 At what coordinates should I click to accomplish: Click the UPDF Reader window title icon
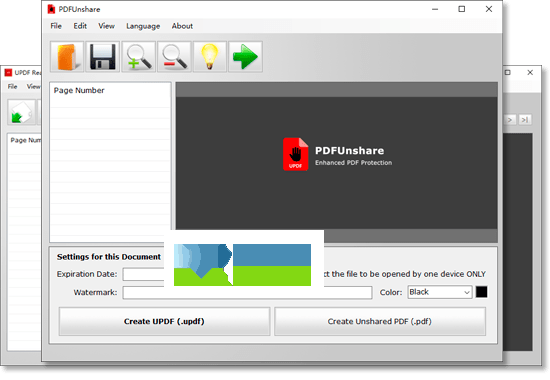pos(8,73)
